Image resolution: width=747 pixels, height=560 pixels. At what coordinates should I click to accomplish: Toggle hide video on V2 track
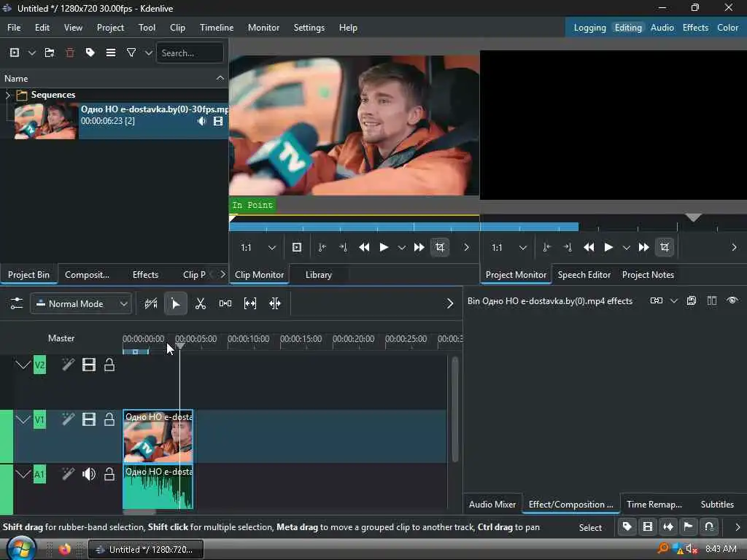tap(89, 365)
